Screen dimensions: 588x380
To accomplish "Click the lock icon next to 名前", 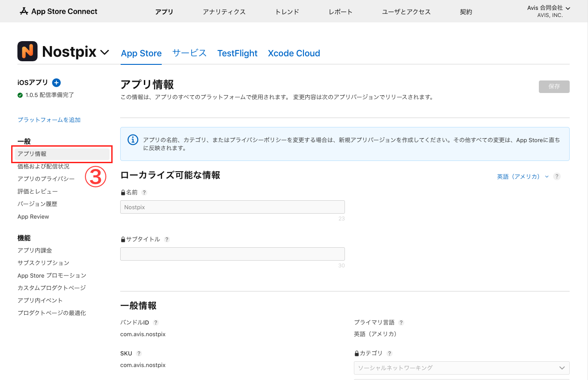I will [x=123, y=192].
